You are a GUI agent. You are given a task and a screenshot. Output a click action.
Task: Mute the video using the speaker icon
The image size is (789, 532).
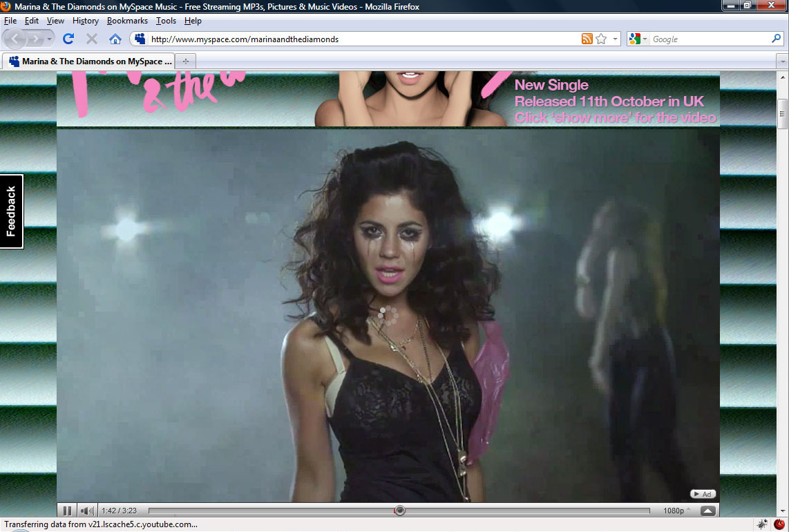click(87, 511)
